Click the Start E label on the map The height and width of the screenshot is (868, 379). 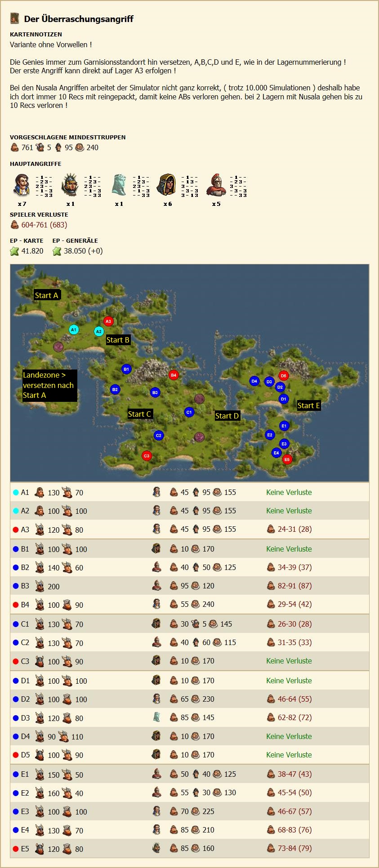coord(308,405)
